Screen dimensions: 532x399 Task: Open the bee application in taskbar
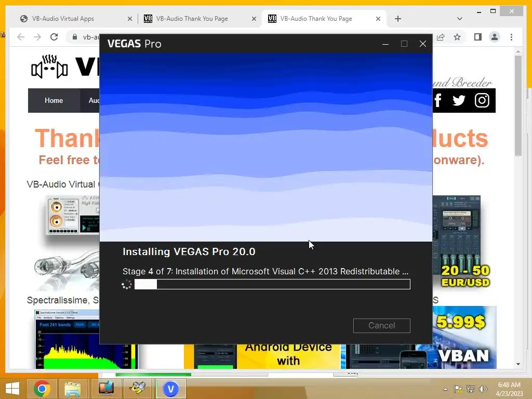[137, 389]
